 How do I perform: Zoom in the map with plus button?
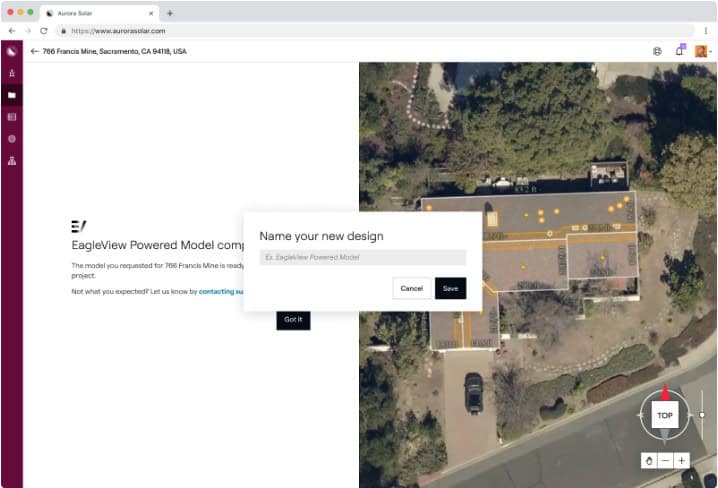pyautogui.click(x=681, y=461)
